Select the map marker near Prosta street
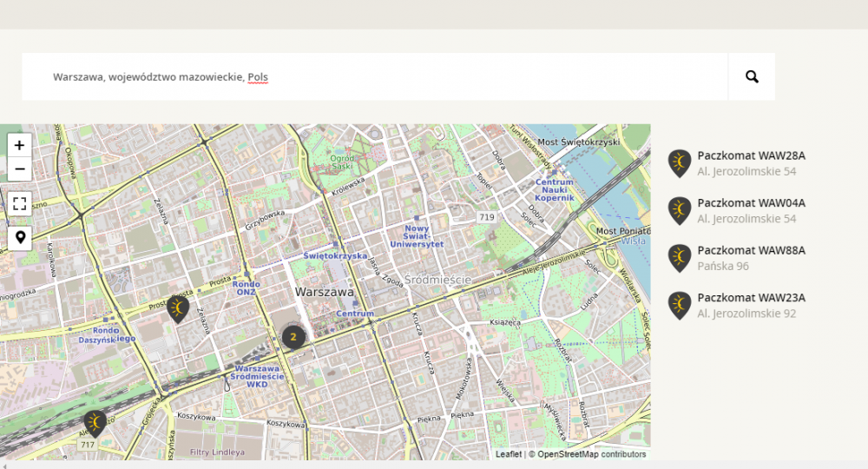This screenshot has width=868, height=469. pyautogui.click(x=178, y=309)
